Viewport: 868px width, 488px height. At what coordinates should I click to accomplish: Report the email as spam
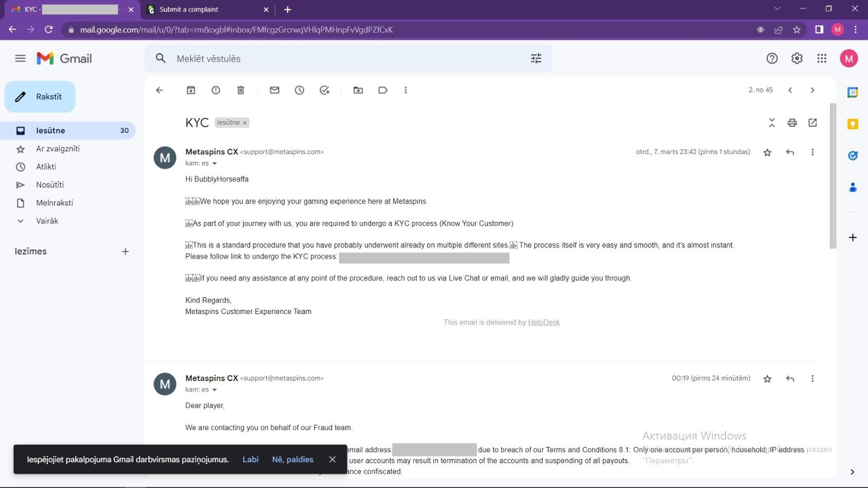click(x=216, y=90)
